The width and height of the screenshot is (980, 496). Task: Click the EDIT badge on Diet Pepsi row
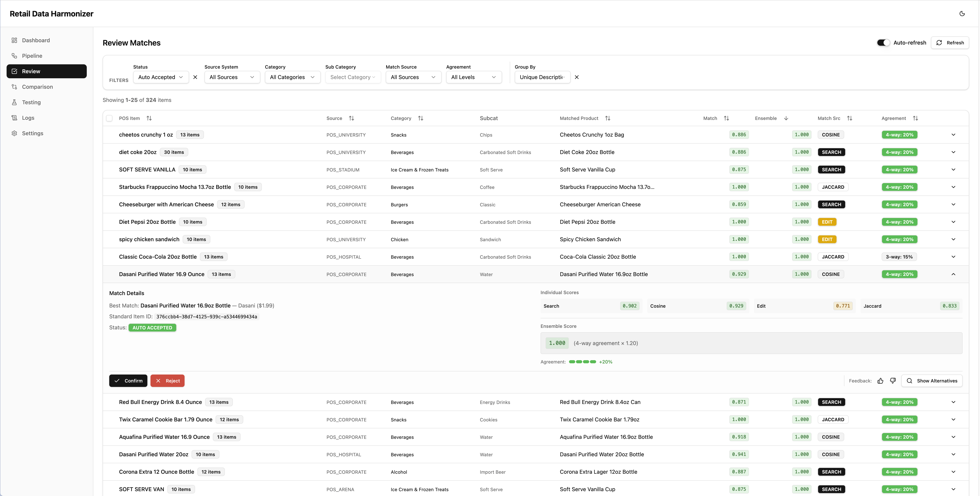click(827, 222)
